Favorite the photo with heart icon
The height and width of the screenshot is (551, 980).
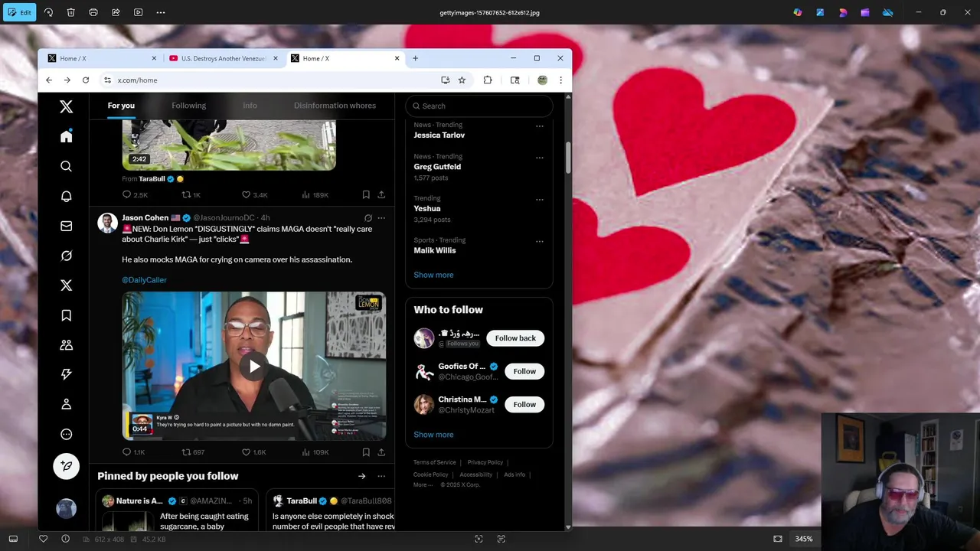point(43,539)
